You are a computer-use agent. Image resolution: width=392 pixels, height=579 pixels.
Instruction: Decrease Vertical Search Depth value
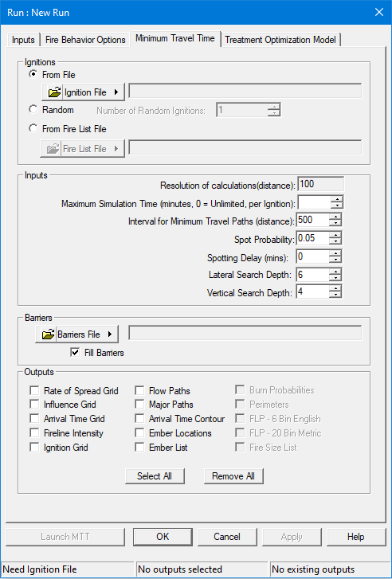[x=335, y=295]
